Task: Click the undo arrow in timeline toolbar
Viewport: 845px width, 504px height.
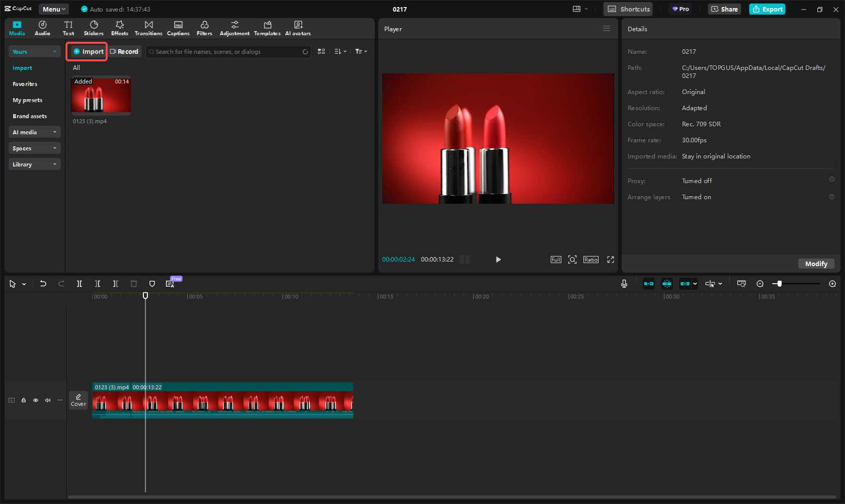Action: point(43,284)
